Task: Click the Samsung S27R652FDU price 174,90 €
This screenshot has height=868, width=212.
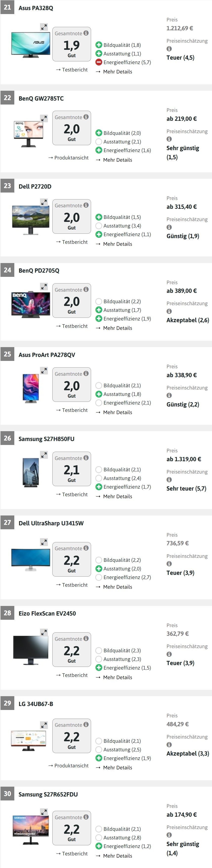Action: coord(182,815)
